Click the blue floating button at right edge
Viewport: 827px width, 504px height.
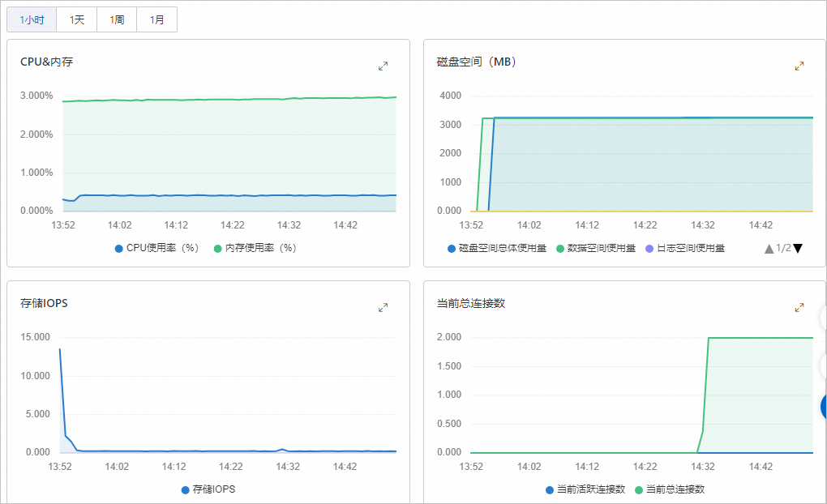coord(822,406)
